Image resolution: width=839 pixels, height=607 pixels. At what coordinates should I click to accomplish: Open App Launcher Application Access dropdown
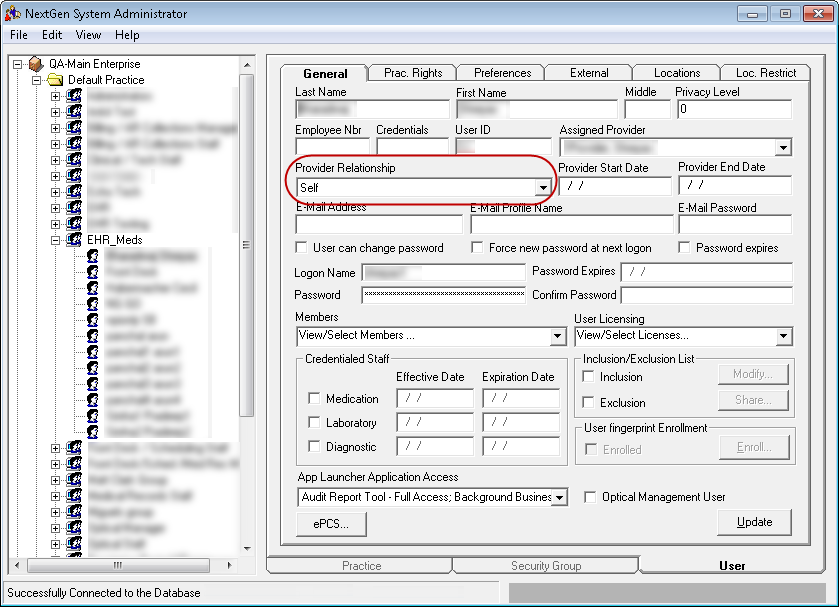pos(559,497)
